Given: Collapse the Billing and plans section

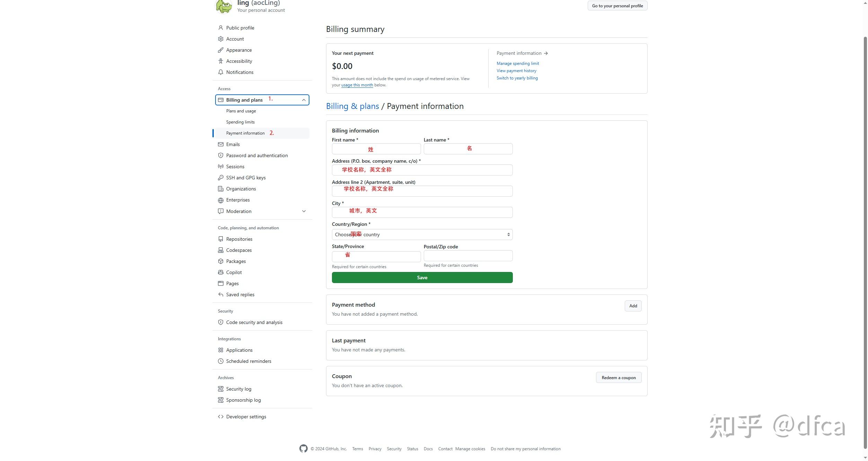Looking at the screenshot, I should click(304, 100).
